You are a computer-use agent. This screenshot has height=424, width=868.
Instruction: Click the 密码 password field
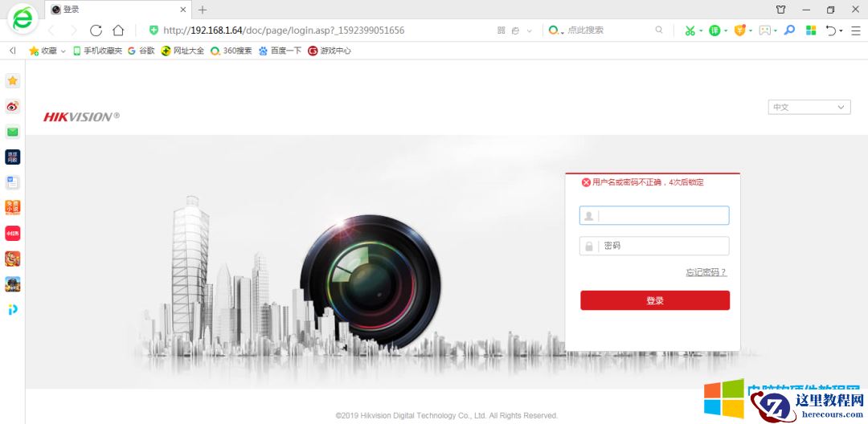[653, 246]
